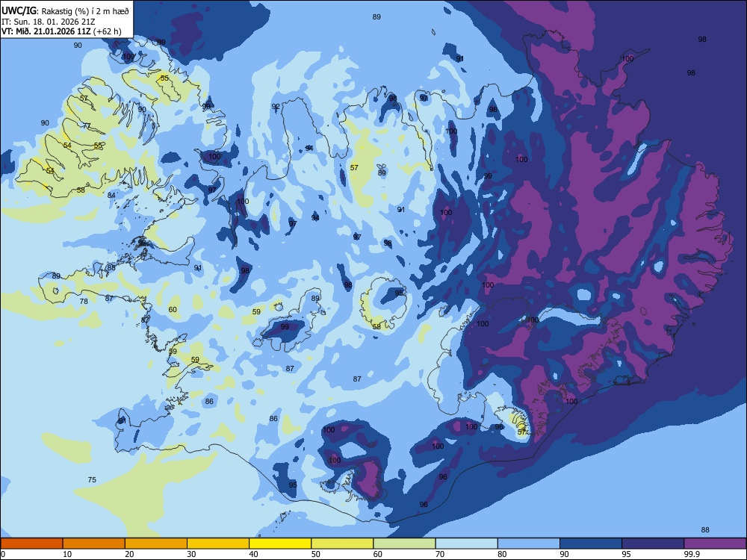Click the '30' tick label on the color scale

191,554
